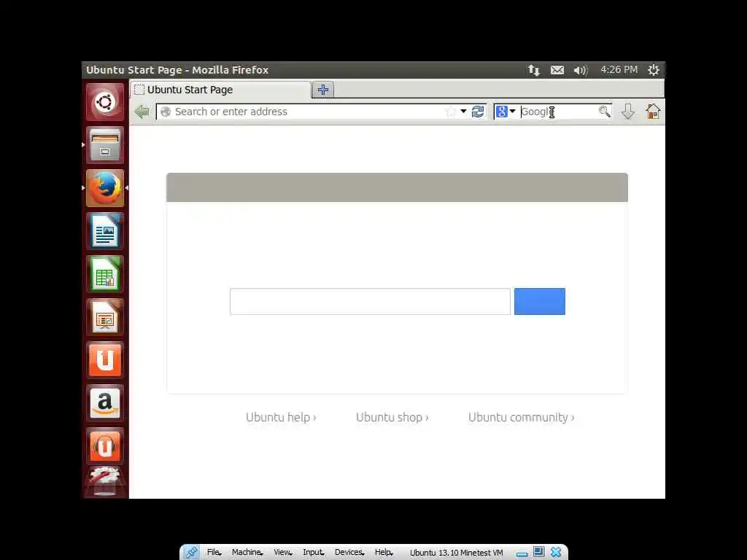Open the Amazon launcher icon

[105, 402]
